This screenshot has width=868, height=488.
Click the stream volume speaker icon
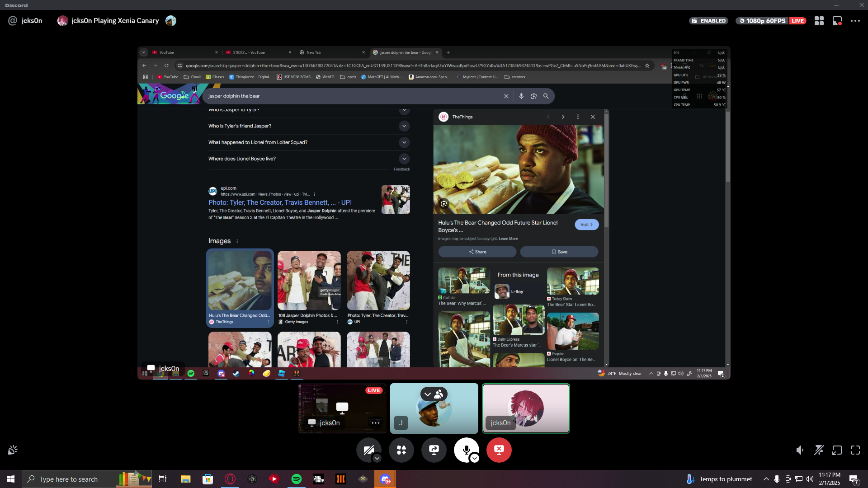click(800, 450)
